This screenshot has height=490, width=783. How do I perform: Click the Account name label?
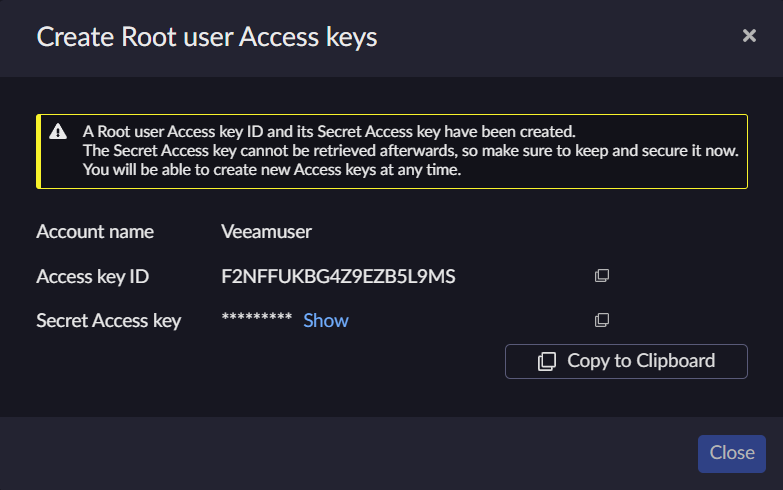coord(95,232)
